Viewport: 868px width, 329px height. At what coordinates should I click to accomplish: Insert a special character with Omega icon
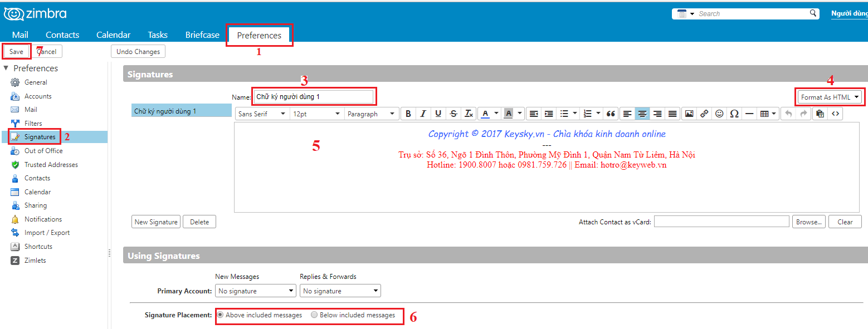click(x=734, y=114)
